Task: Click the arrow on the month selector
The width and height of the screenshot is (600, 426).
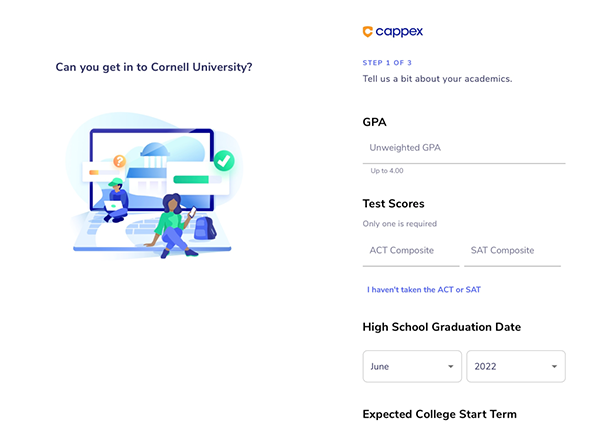Action: (451, 367)
